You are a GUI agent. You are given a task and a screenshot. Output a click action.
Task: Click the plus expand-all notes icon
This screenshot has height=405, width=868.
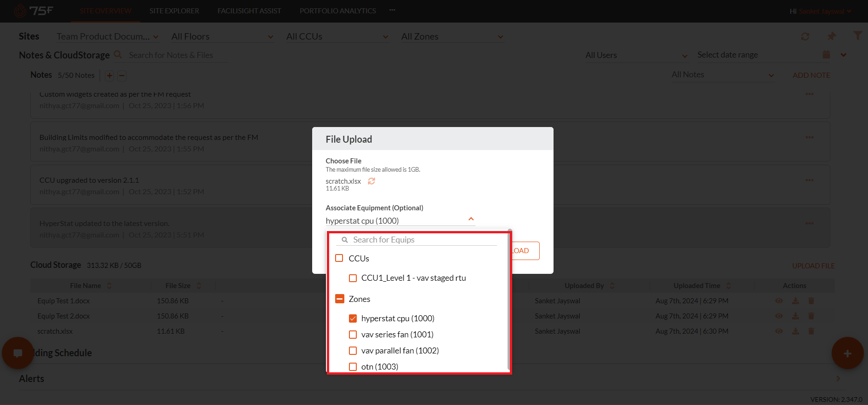point(109,75)
